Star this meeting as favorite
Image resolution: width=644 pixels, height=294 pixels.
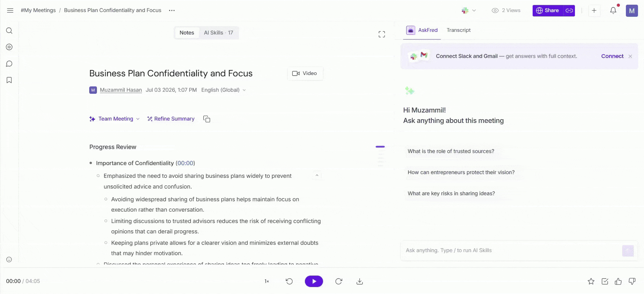coord(591,281)
